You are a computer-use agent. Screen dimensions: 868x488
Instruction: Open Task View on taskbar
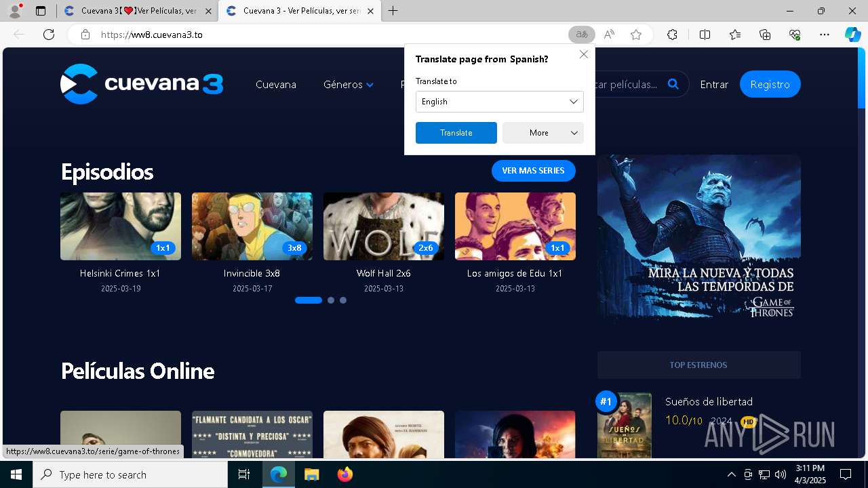[244, 474]
